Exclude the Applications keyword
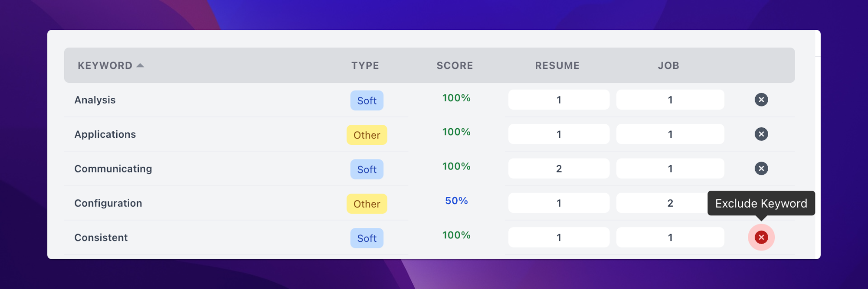868x289 pixels. coord(761,134)
